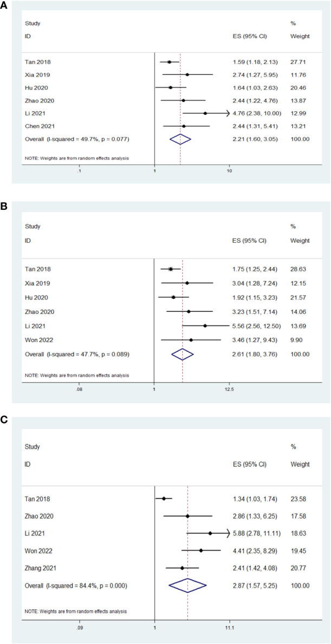Select Won 2022 point marker in panel C
331x644 pixels.
point(201,550)
